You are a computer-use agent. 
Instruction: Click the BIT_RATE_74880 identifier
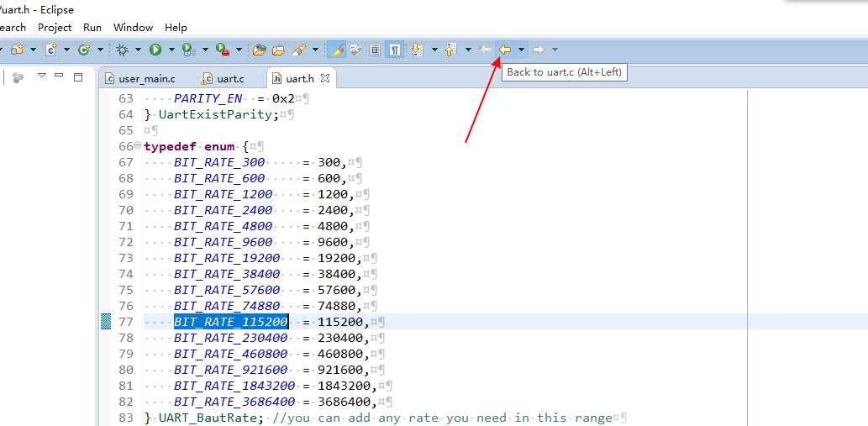(x=227, y=306)
